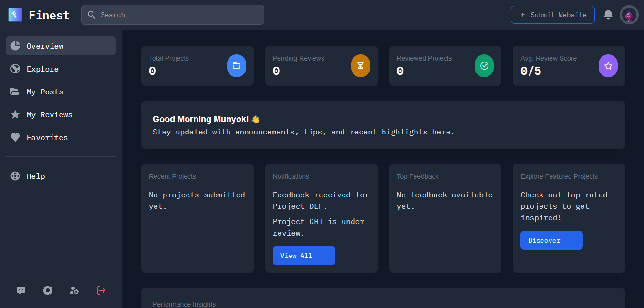Click the My Posts folder icon
The image size is (644, 308).
[x=15, y=92]
